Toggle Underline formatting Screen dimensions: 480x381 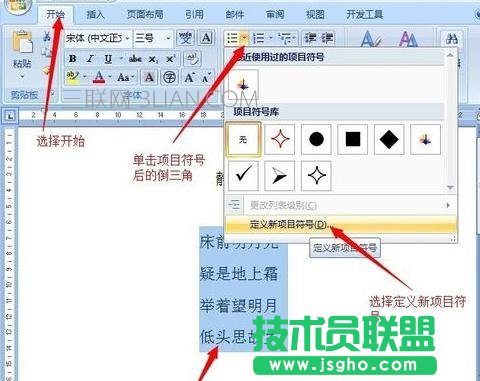click(x=108, y=59)
